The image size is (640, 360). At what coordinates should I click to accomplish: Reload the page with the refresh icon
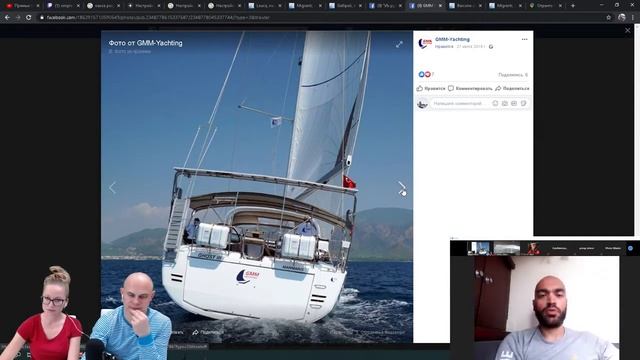29,18
